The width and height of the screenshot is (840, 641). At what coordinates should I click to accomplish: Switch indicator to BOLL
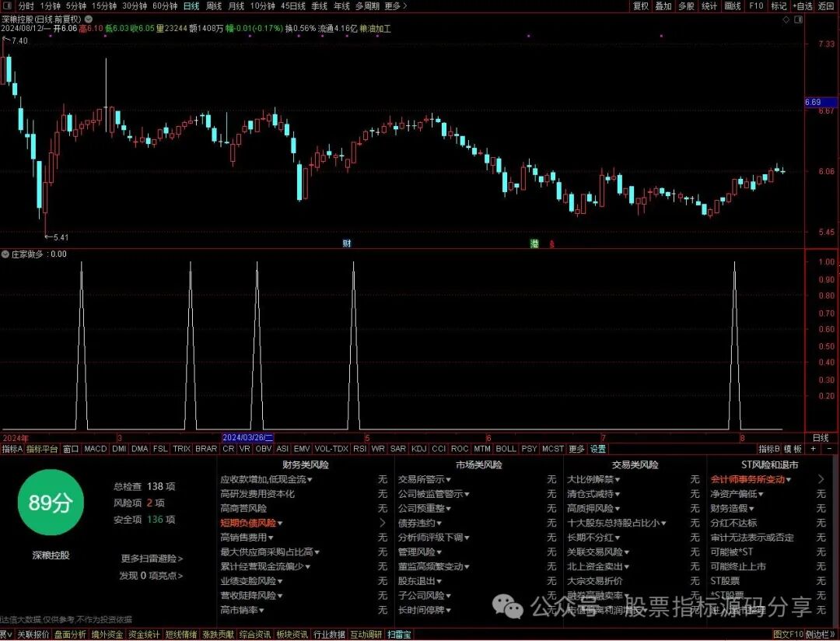[506, 449]
